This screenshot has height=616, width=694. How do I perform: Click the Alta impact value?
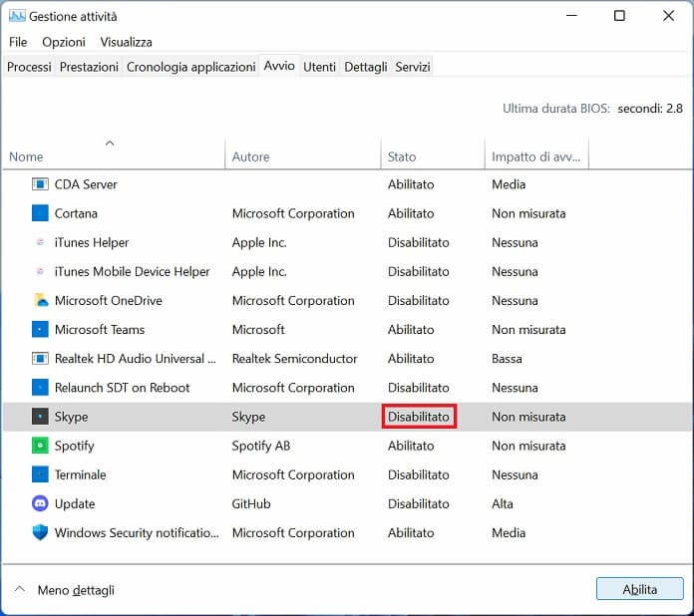503,503
